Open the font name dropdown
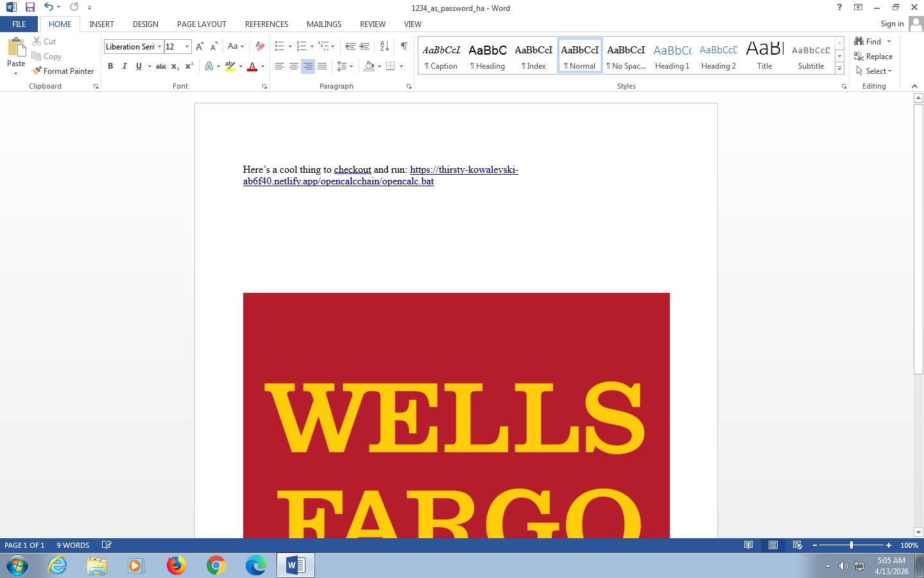The image size is (924, 578). pos(159,46)
